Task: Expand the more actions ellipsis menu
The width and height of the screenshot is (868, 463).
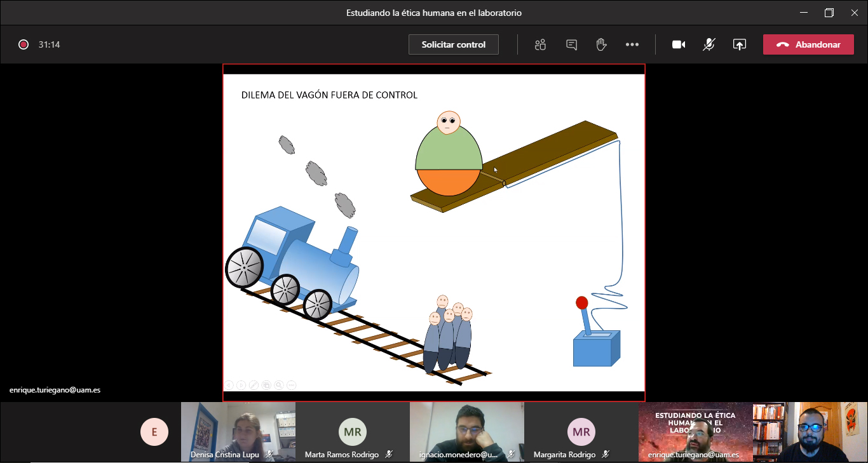Action: (x=632, y=44)
